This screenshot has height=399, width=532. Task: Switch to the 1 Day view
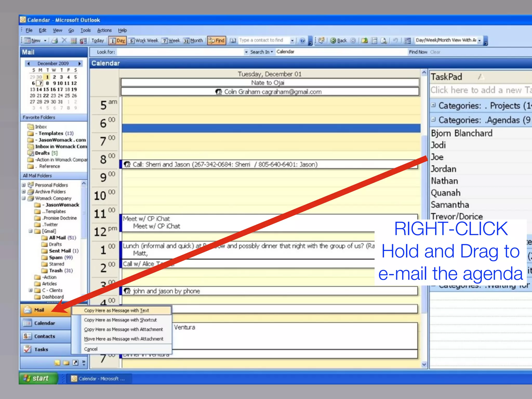117,41
